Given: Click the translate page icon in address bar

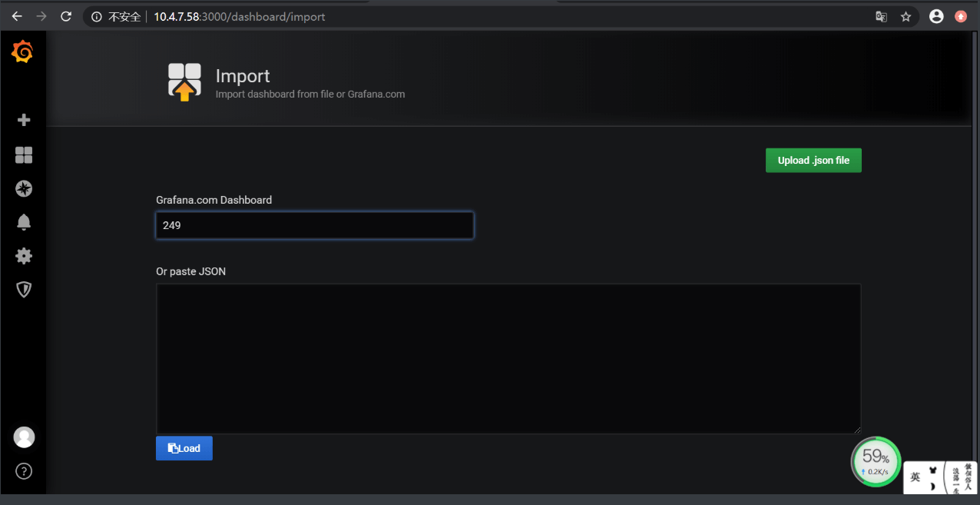Looking at the screenshot, I should (882, 16).
